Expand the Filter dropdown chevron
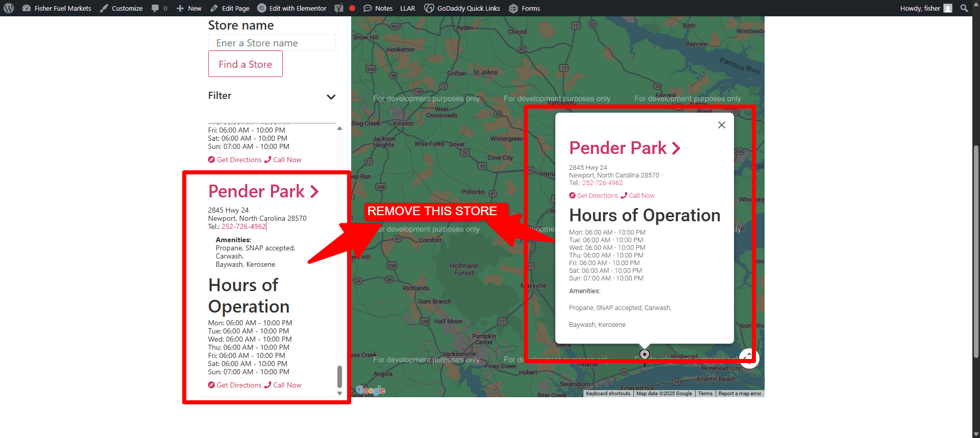The height and width of the screenshot is (438, 980). [x=331, y=97]
